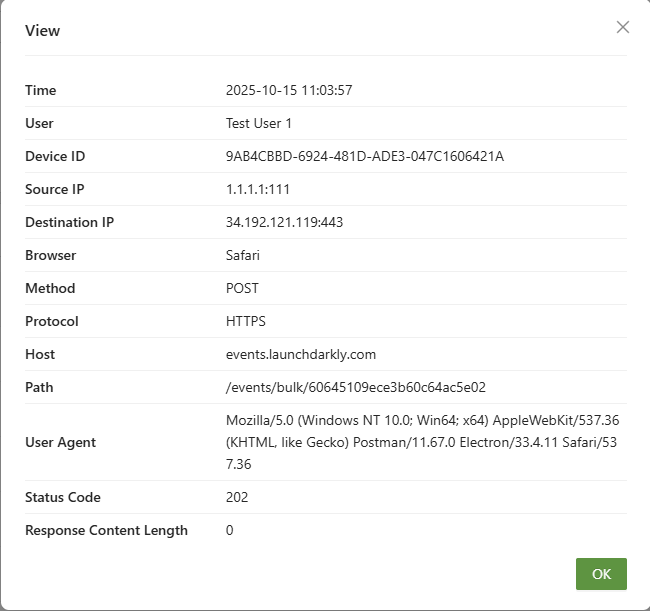
Task: Click the Device ID value starting with 9AB4CBBD
Action: click(x=364, y=156)
